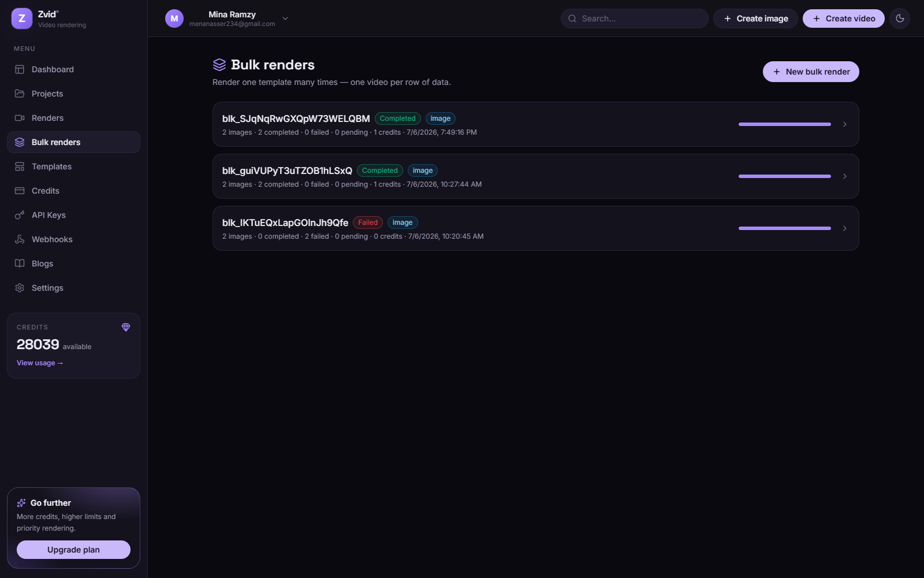
Task: Open Renders via the camera icon
Action: click(20, 118)
